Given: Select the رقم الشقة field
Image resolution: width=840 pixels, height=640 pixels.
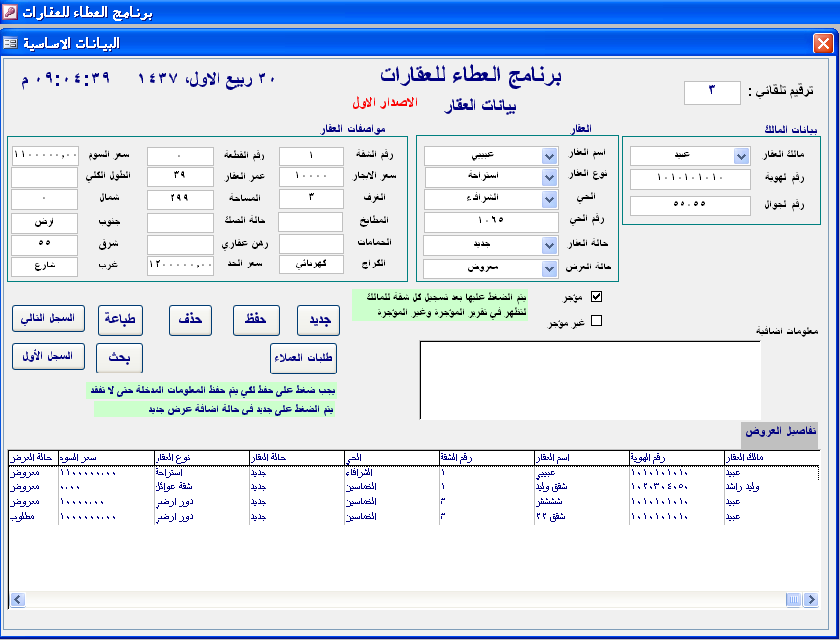Looking at the screenshot, I should click(x=311, y=156).
